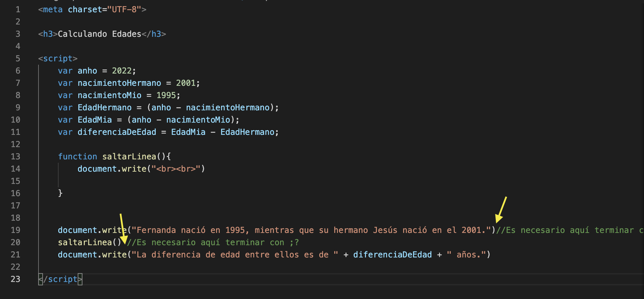Click line number 21 in the gutter
Image resolution: width=644 pixels, height=299 pixels.
pos(16,255)
